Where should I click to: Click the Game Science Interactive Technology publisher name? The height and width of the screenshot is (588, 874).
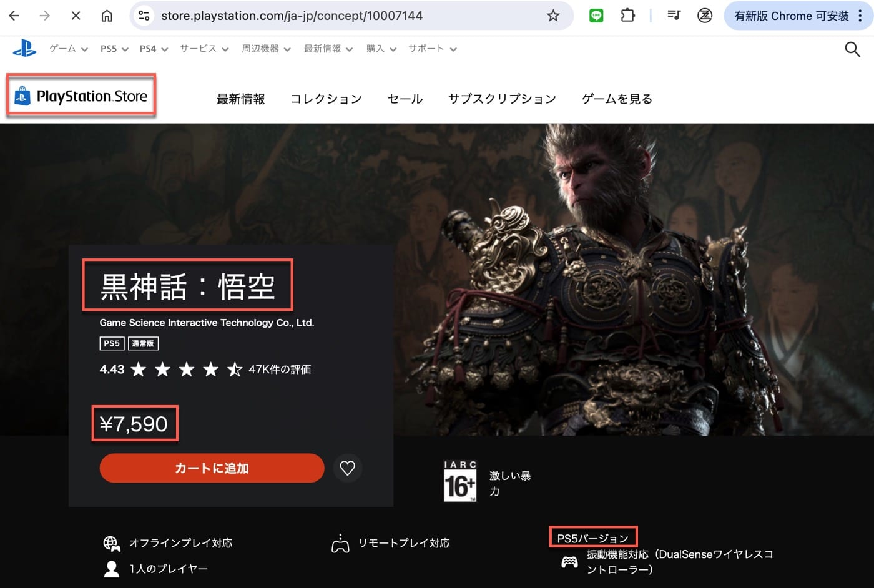coord(207,323)
